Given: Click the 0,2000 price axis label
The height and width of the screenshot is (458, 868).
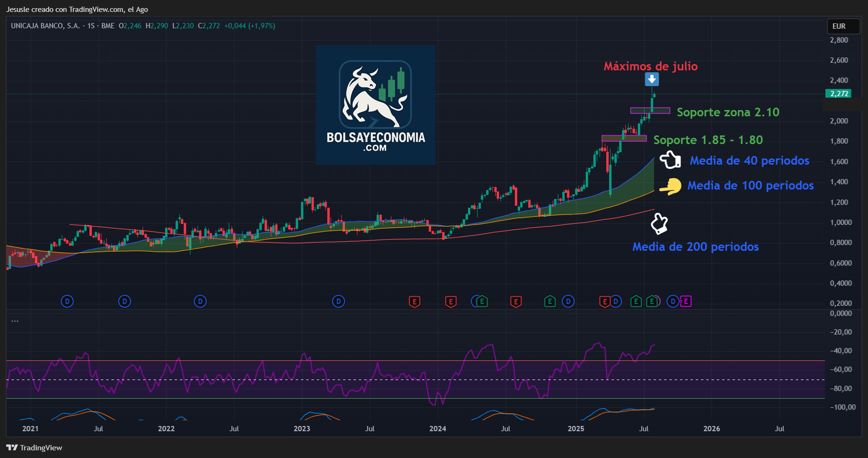Looking at the screenshot, I should [x=841, y=303].
